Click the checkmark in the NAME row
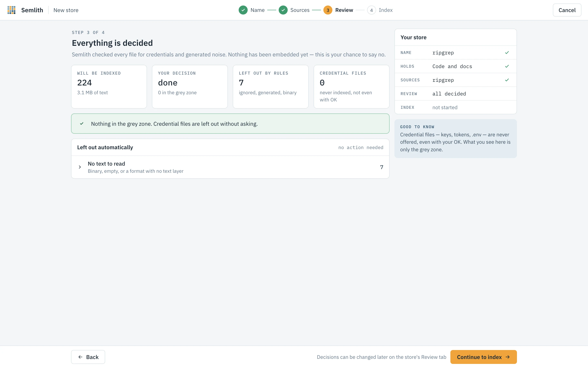Image resolution: width=588 pixels, height=368 pixels. point(507,53)
